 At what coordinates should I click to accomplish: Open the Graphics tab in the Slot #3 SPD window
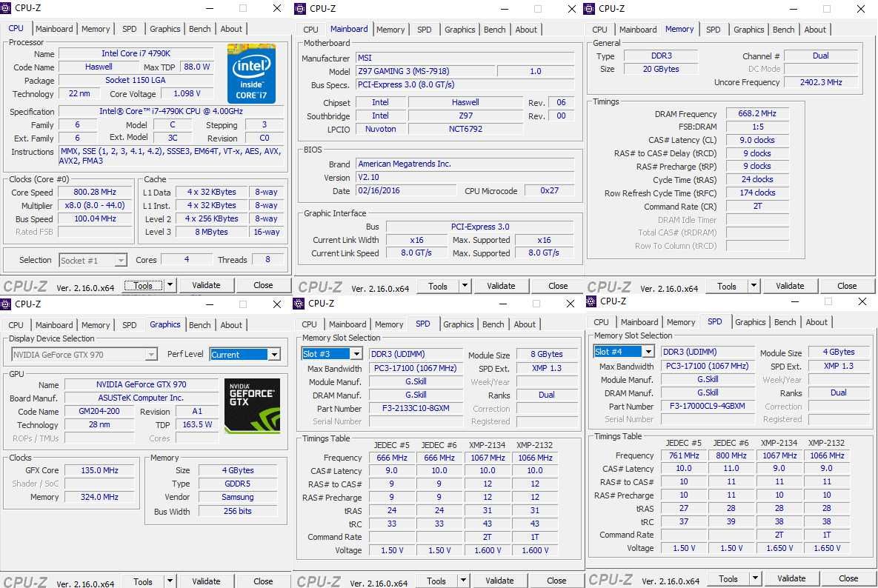(x=458, y=324)
